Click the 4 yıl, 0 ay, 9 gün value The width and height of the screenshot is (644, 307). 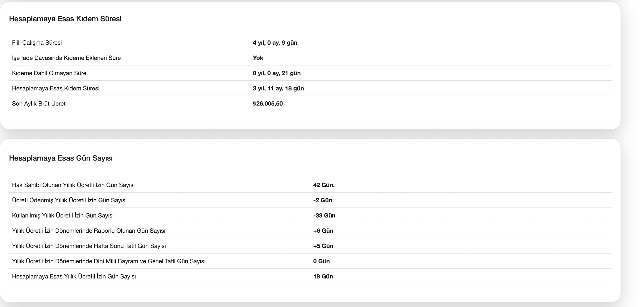275,43
